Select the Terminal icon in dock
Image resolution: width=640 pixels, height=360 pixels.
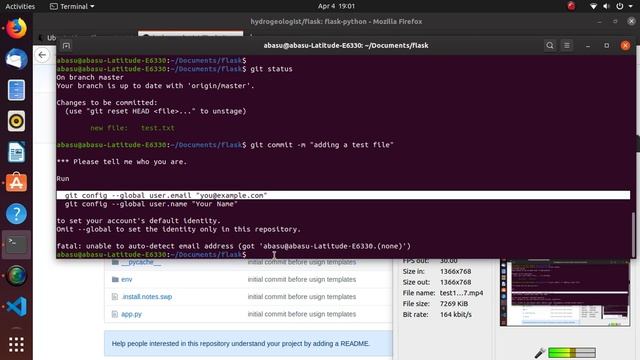[16, 244]
